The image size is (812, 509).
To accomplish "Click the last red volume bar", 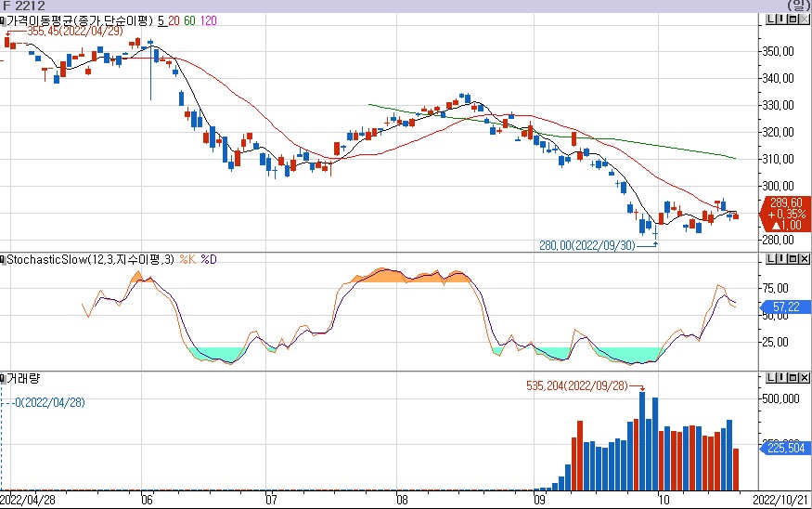I will click(x=736, y=470).
